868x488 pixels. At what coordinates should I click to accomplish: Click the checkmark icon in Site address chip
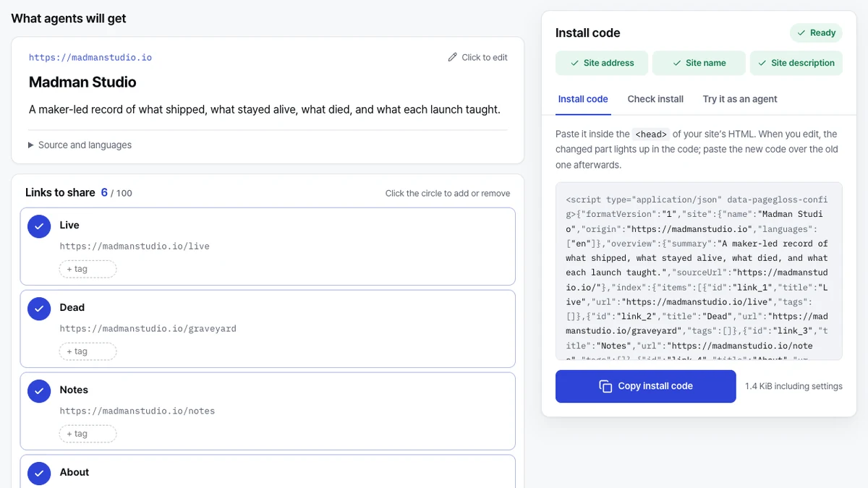(x=574, y=63)
